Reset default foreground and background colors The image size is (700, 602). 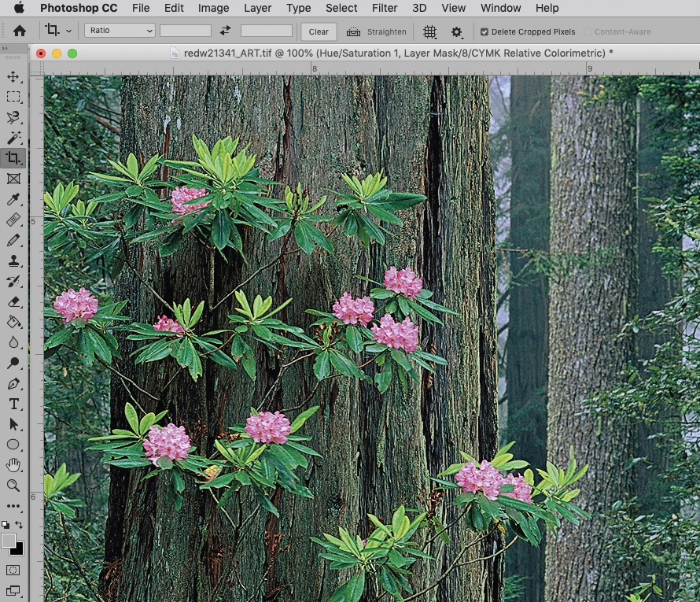6,525
